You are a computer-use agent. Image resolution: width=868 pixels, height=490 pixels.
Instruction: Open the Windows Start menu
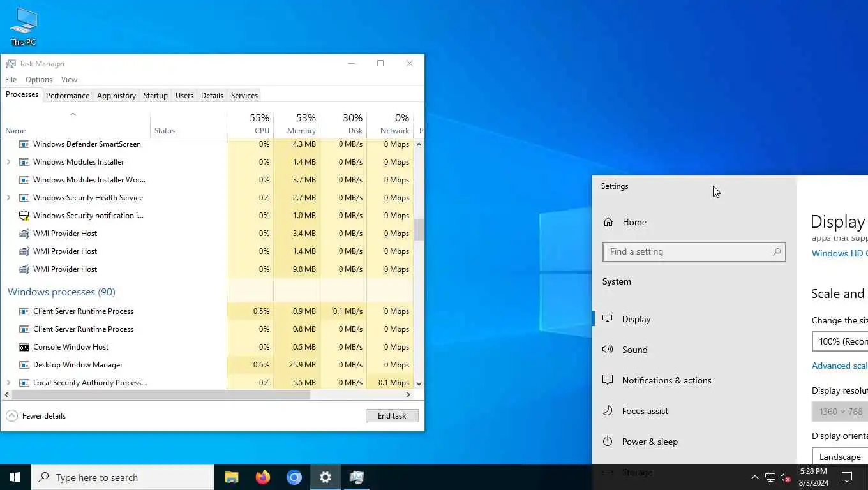[x=15, y=477]
